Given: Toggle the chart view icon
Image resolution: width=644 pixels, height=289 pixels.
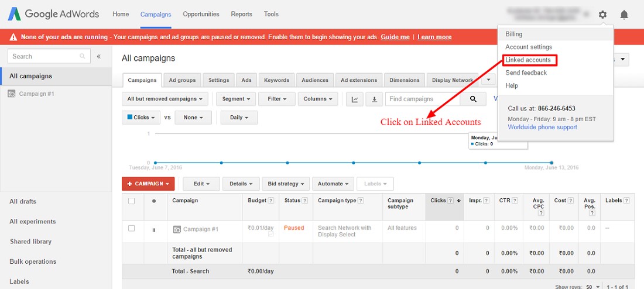Looking at the screenshot, I should point(355,99).
